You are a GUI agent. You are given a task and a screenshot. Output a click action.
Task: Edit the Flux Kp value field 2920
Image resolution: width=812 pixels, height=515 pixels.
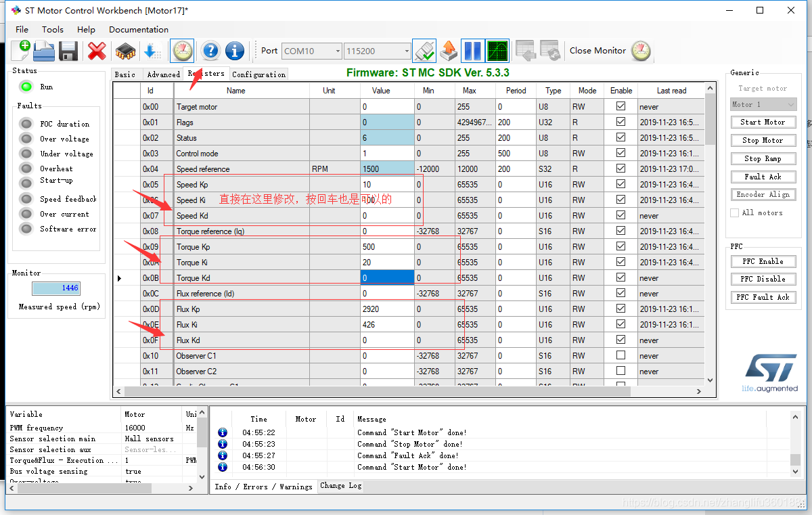click(387, 309)
